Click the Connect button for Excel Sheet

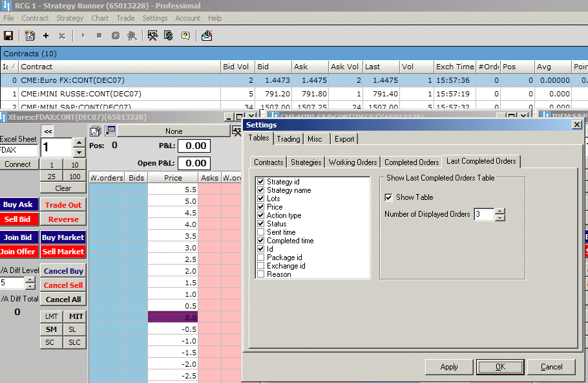point(17,164)
